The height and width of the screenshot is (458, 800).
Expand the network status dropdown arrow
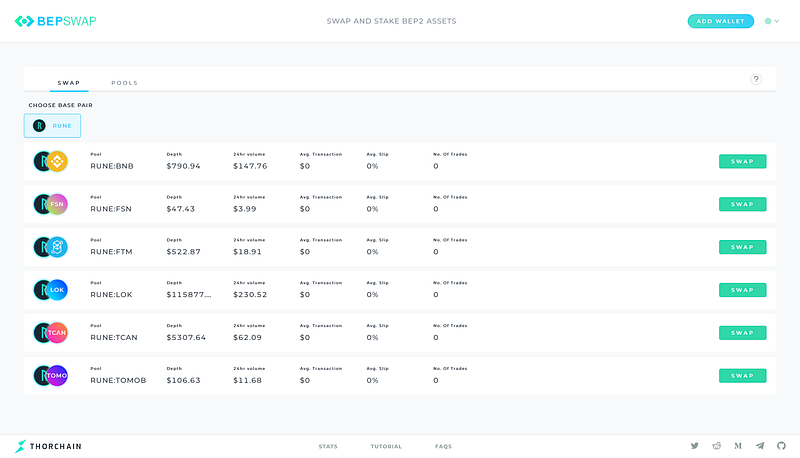point(777,21)
